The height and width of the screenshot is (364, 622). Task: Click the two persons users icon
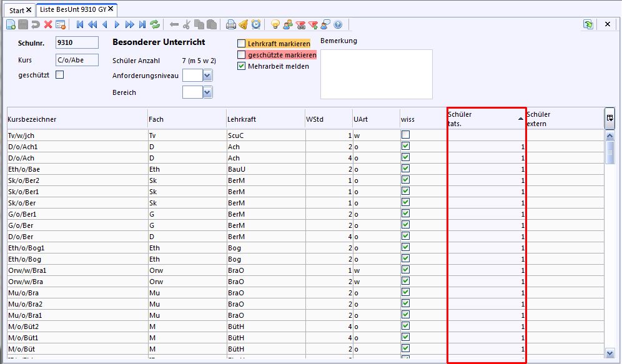coord(288,24)
